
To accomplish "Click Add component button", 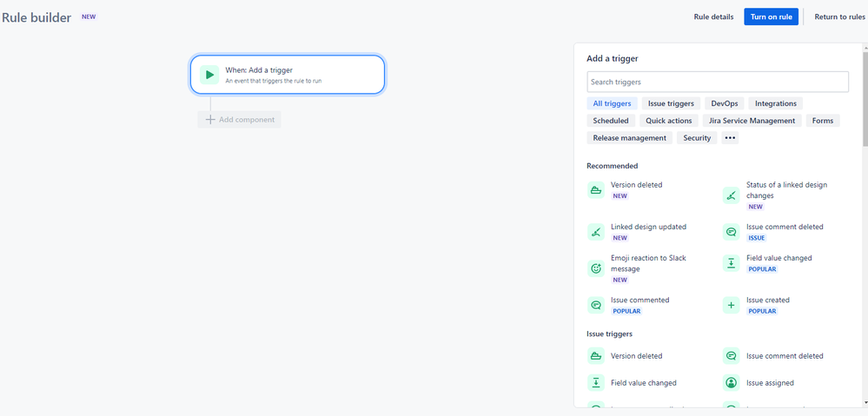I will (239, 120).
